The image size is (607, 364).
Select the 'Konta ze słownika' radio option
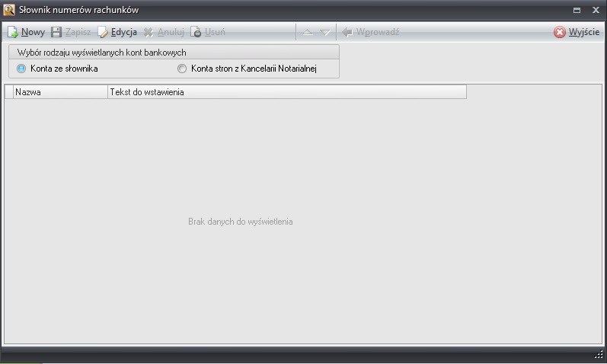(21, 69)
